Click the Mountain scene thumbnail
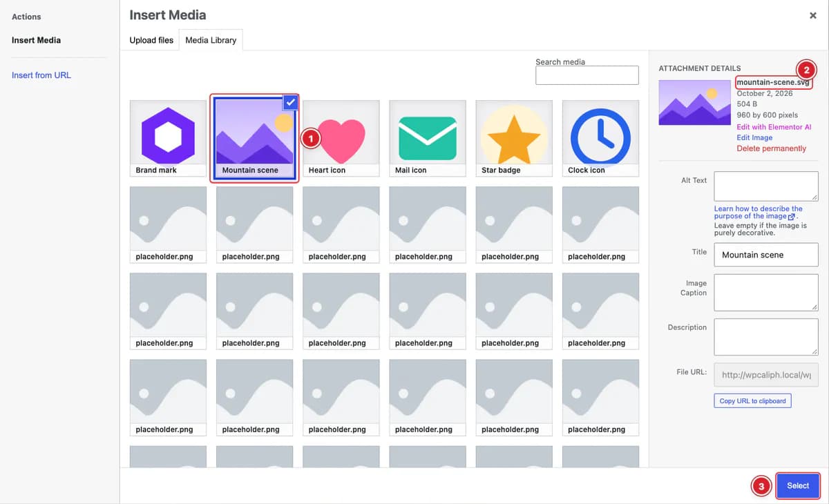Image resolution: width=829 pixels, height=504 pixels. point(254,138)
